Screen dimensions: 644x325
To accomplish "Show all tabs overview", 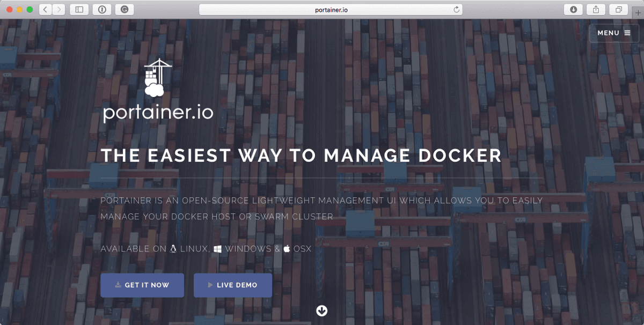I will [x=619, y=10].
